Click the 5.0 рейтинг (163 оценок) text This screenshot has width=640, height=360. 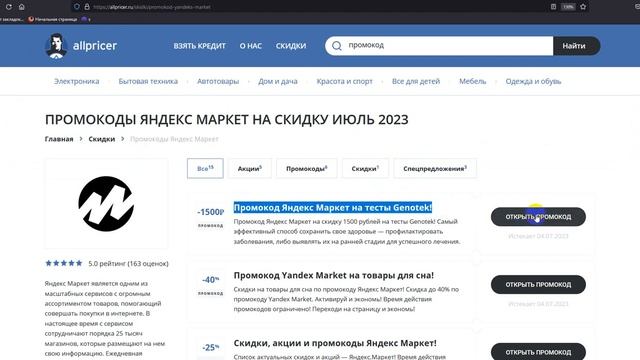click(x=128, y=264)
